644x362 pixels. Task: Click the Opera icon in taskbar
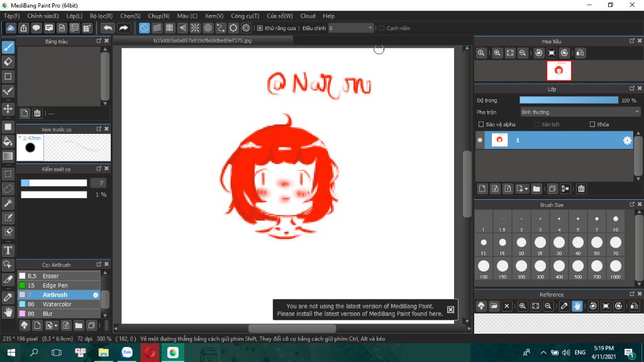(x=150, y=353)
